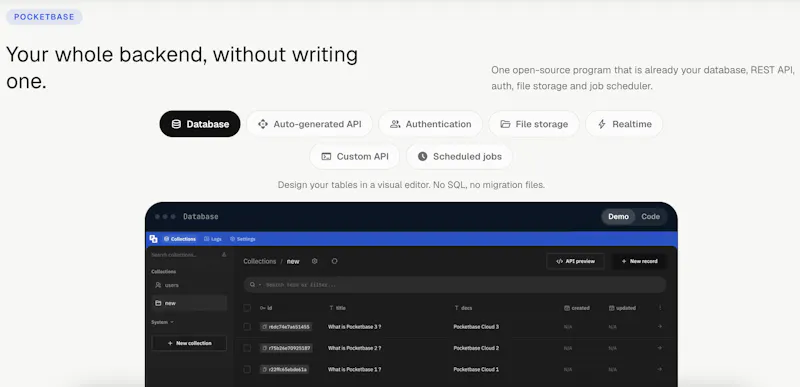Click the POCKETBASE badge label
Screen dimensions: 800x387
click(44, 17)
